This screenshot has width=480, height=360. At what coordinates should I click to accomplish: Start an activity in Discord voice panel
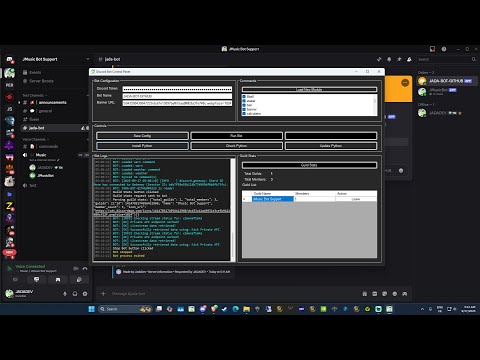click(x=58, y=280)
